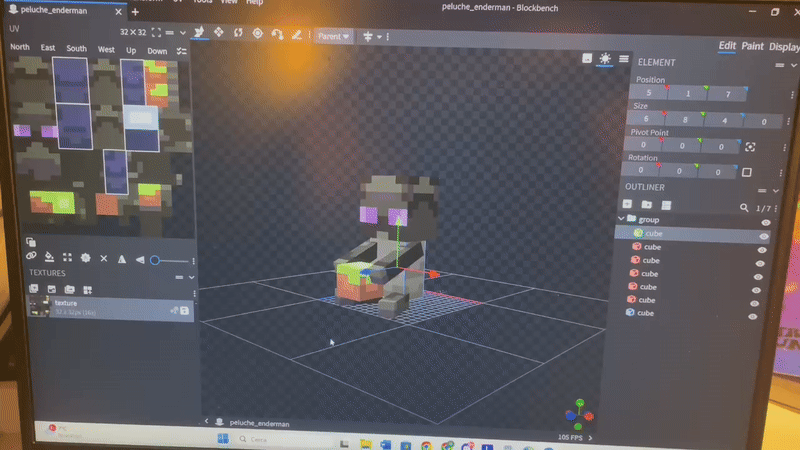
Task: Click the fourth icon under TEXTURES heading
Action: [87, 290]
